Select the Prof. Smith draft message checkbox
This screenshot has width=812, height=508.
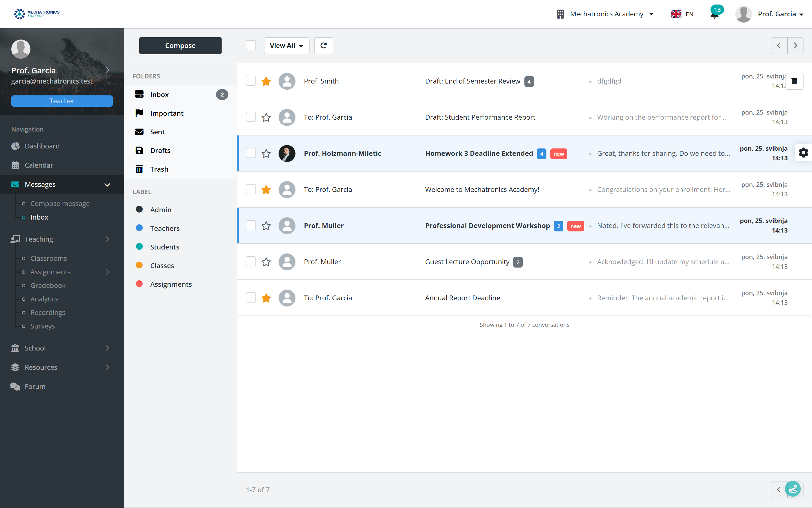(251, 81)
